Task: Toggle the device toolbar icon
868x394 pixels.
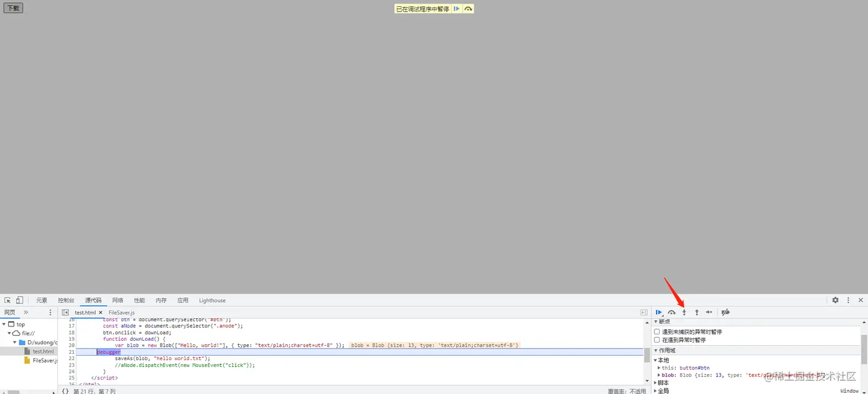Action: click(x=19, y=300)
